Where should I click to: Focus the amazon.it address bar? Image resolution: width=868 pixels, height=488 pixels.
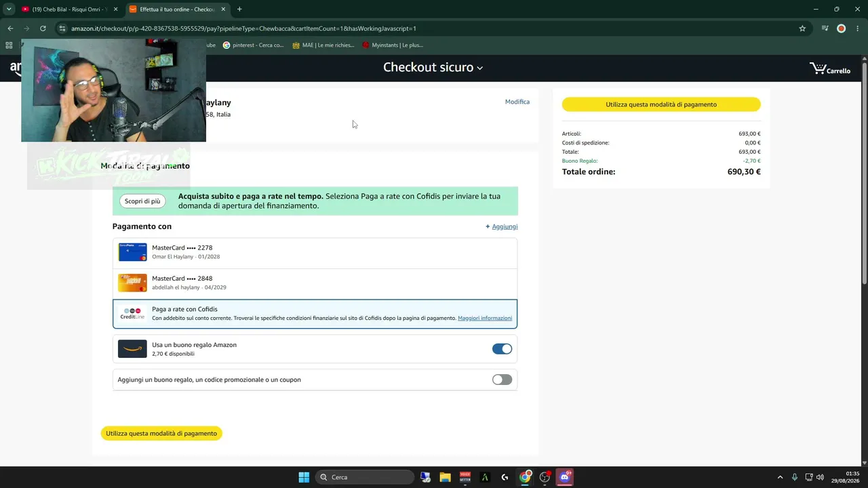point(434,28)
